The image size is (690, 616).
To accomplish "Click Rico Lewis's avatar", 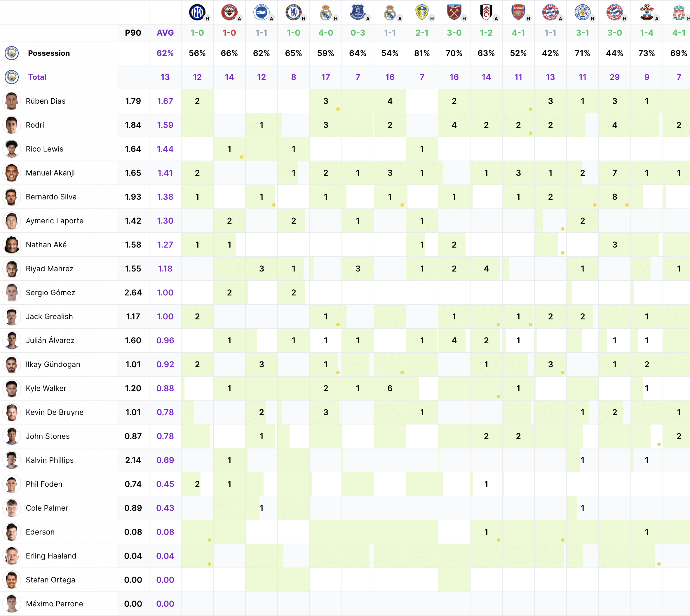I will (11, 149).
